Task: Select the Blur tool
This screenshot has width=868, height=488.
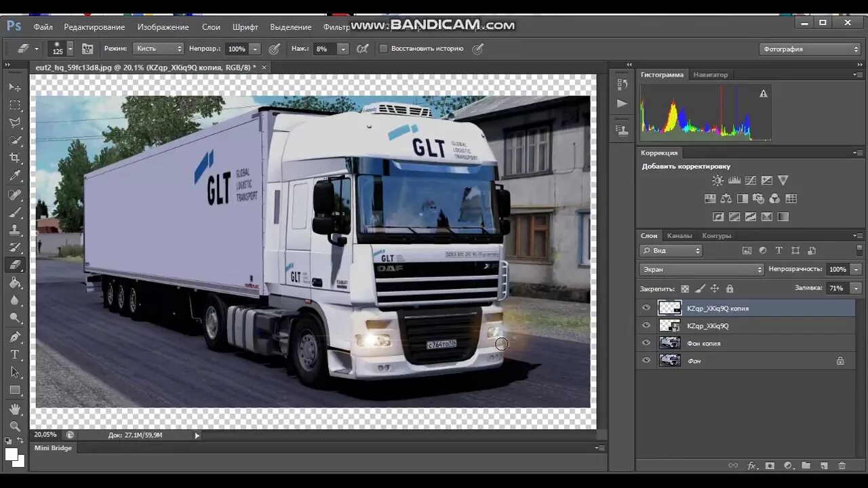Action: (x=15, y=300)
